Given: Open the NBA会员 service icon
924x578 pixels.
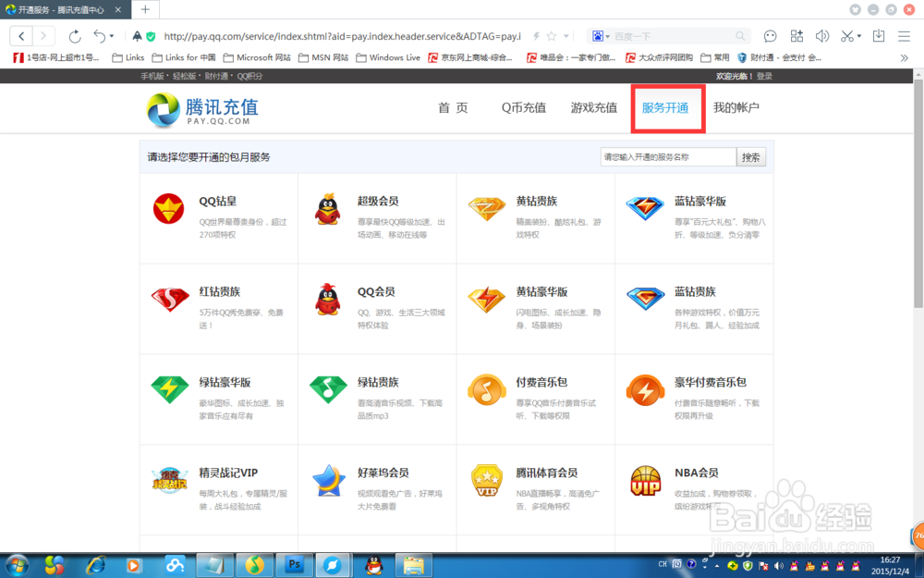Looking at the screenshot, I should tap(644, 481).
